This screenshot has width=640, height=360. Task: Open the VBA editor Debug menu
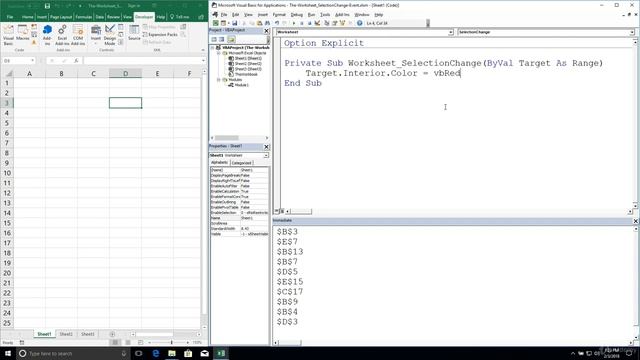click(x=297, y=15)
